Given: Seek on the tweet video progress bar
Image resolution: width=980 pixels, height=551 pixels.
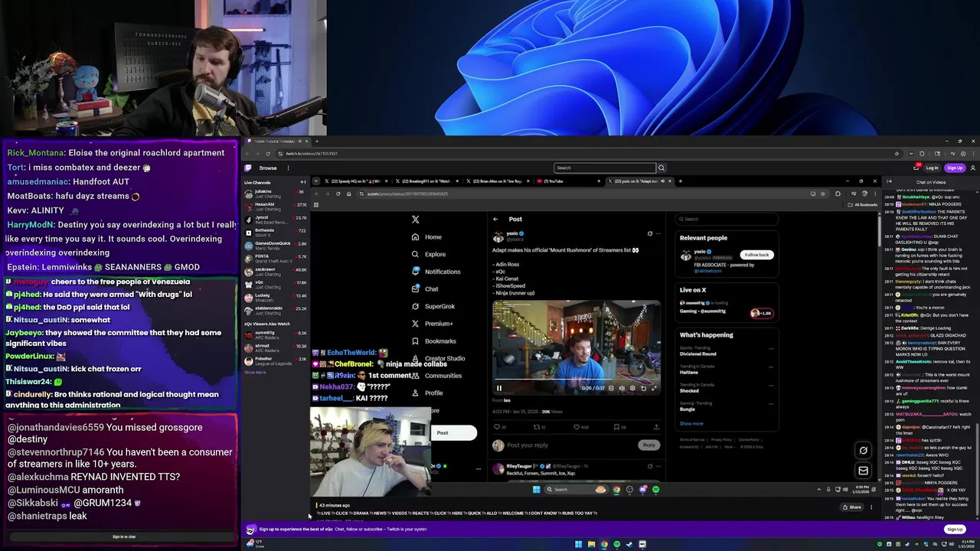Looking at the screenshot, I should click(x=577, y=379).
